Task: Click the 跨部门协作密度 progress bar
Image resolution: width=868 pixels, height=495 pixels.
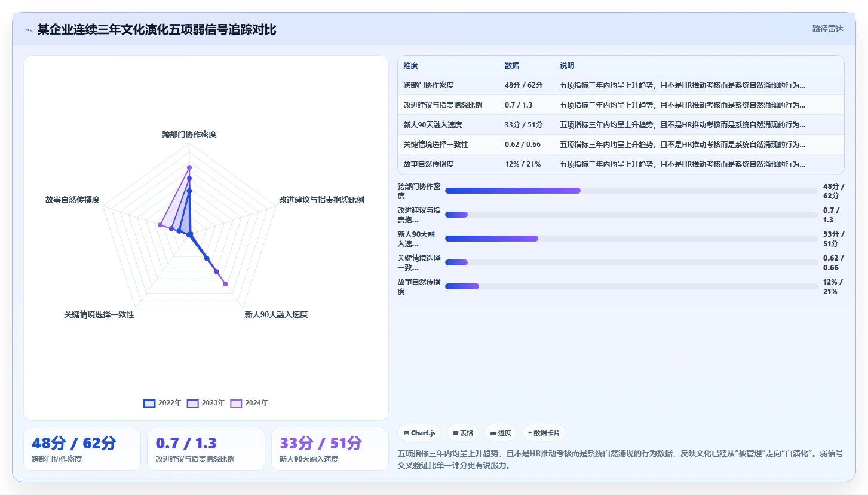Action: pyautogui.click(x=631, y=191)
